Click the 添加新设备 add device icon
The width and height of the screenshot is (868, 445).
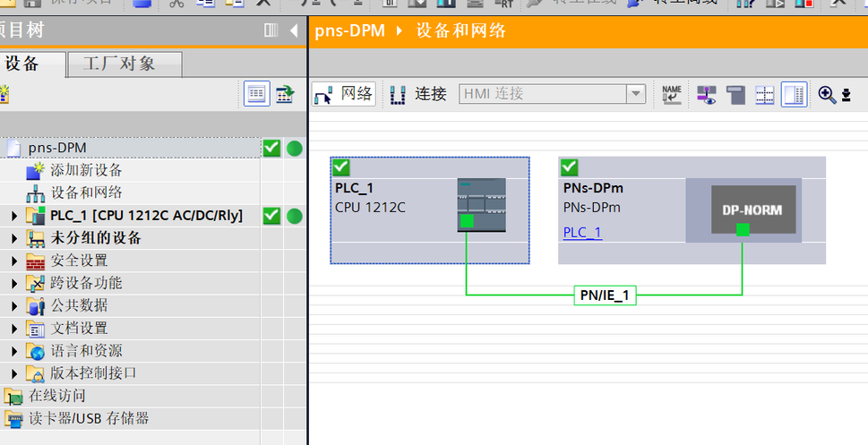(x=35, y=170)
